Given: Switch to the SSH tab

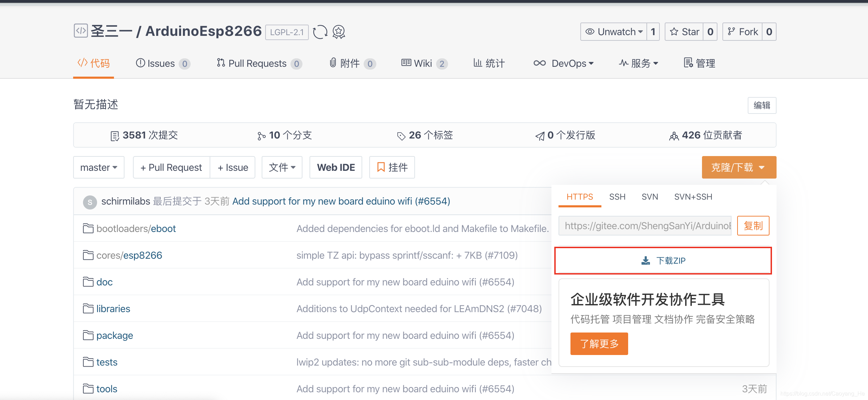Looking at the screenshot, I should 617,197.
